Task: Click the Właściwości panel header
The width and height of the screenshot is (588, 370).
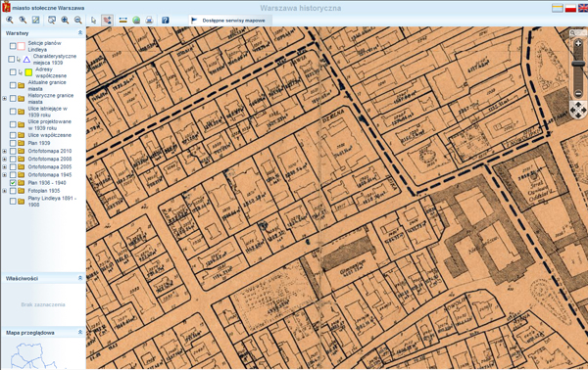Action: click(x=43, y=278)
